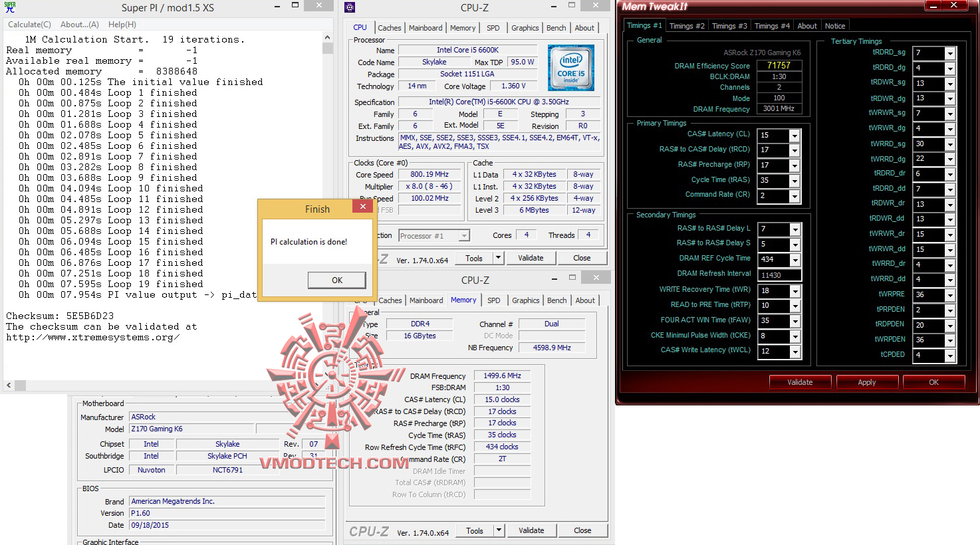The width and height of the screenshot is (980, 545).
Task: Open SPD tab in lower CPU-Z window
Action: coord(494,300)
